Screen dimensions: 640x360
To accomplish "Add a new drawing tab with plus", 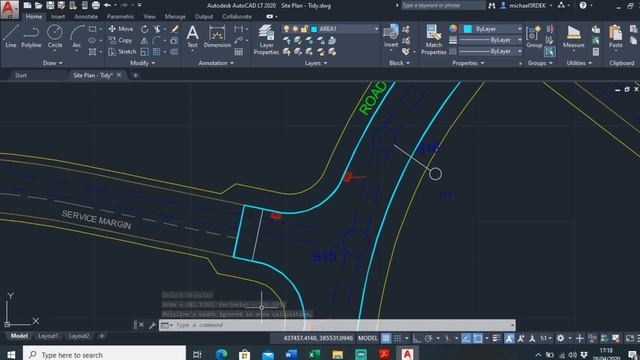I will (136, 75).
